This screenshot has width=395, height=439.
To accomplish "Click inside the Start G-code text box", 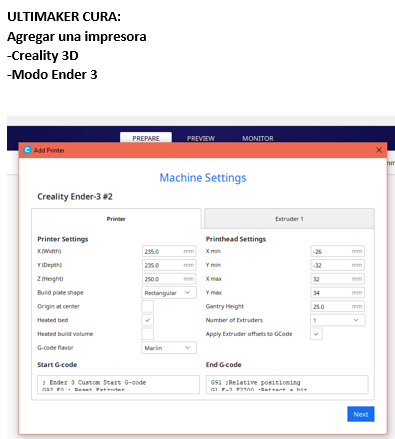I will [x=118, y=384].
